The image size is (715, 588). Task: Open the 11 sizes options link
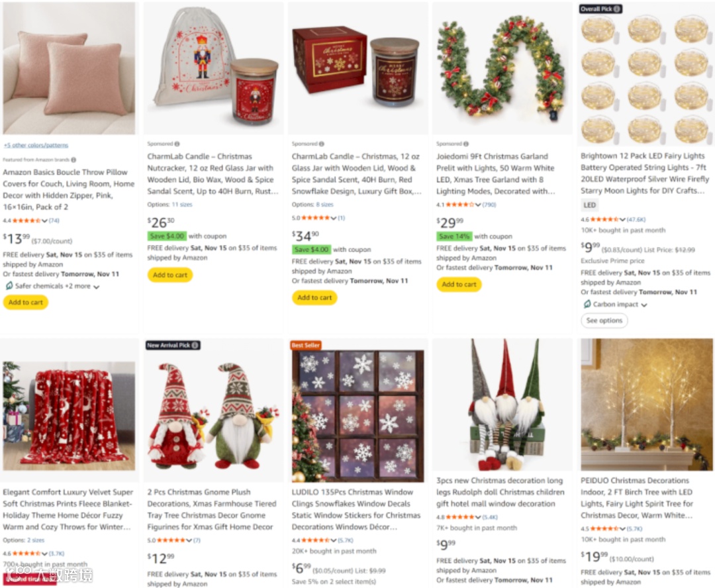point(182,205)
